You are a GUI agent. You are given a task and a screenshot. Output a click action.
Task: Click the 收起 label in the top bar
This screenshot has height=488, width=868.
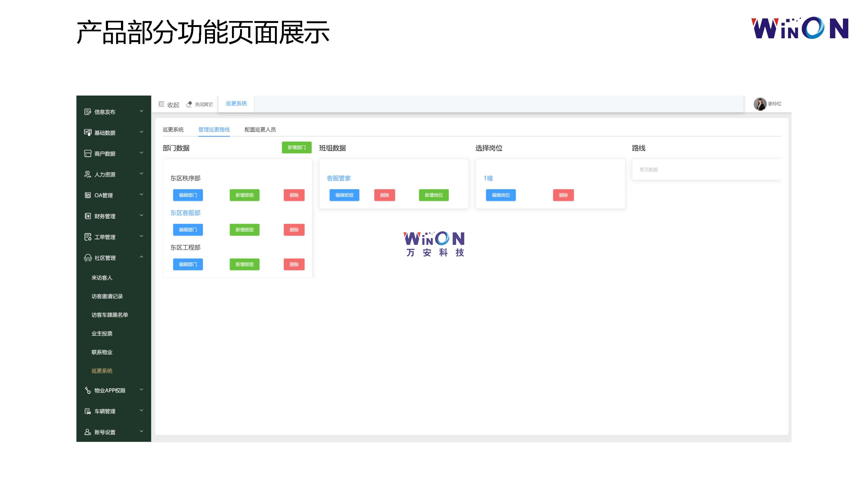pos(173,105)
